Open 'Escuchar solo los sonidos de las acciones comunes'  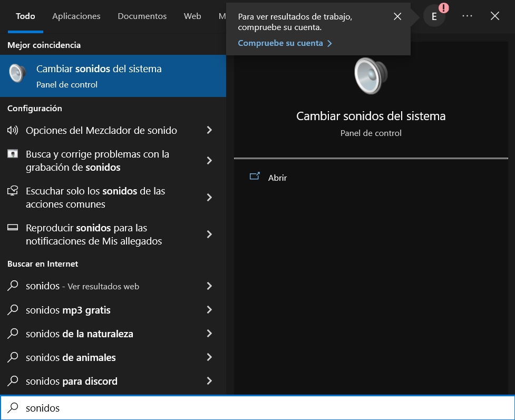pos(95,198)
